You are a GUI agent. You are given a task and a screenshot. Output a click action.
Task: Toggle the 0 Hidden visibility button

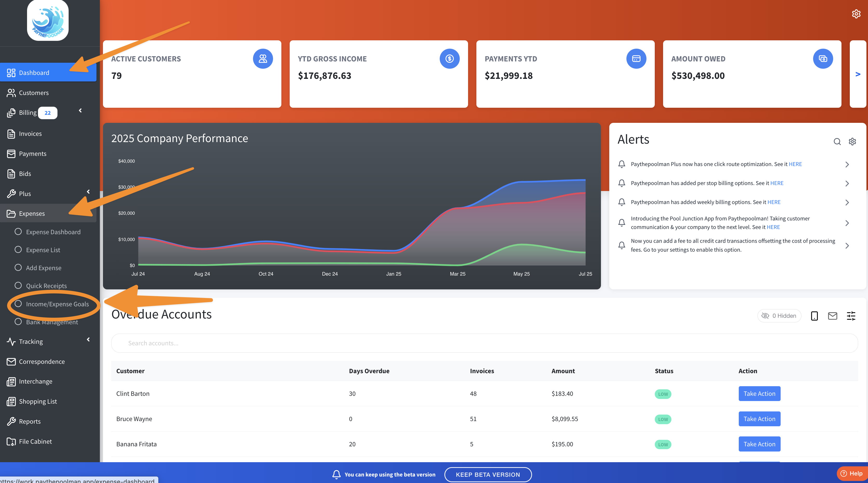point(779,316)
